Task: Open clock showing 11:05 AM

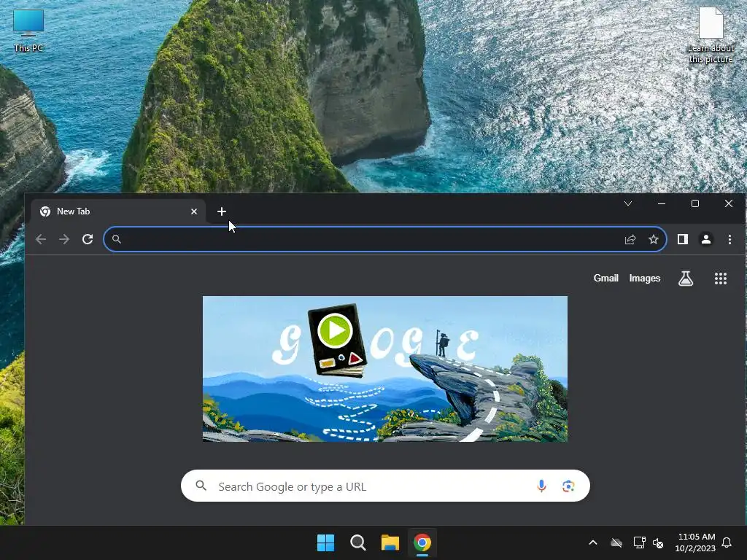Action: coord(695,542)
